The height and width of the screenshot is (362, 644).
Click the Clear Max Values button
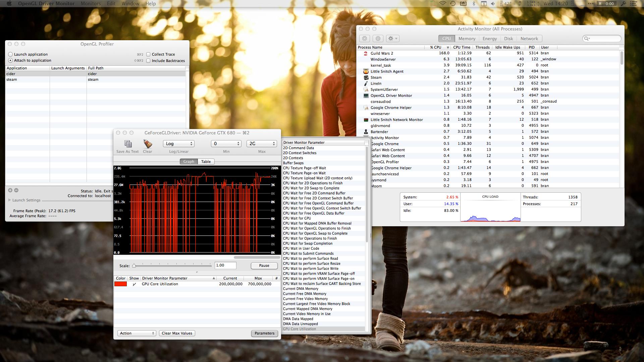(177, 333)
